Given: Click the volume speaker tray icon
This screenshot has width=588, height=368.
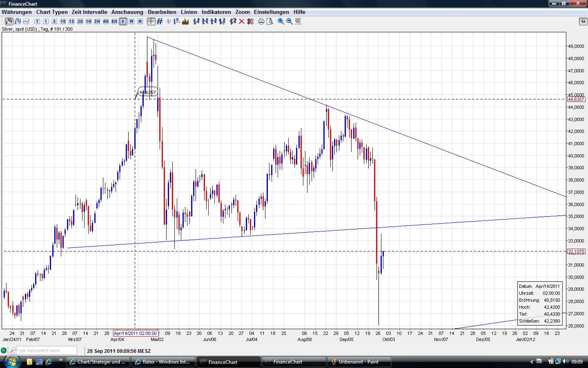Looking at the screenshot, I should 566,361.
